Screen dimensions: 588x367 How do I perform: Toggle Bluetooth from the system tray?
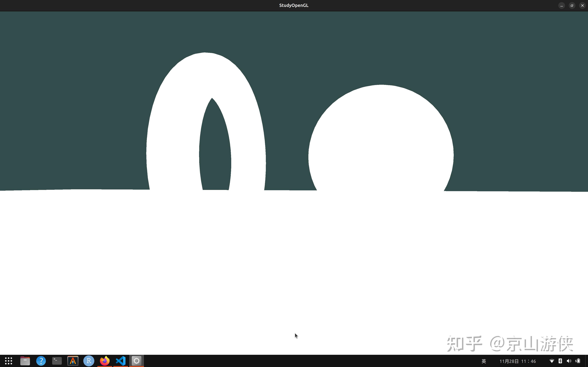561,361
